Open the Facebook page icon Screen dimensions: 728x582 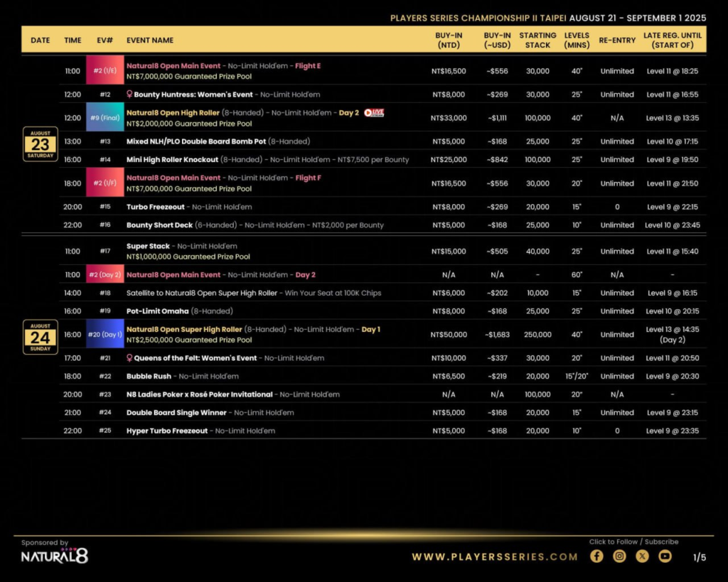tap(596, 556)
